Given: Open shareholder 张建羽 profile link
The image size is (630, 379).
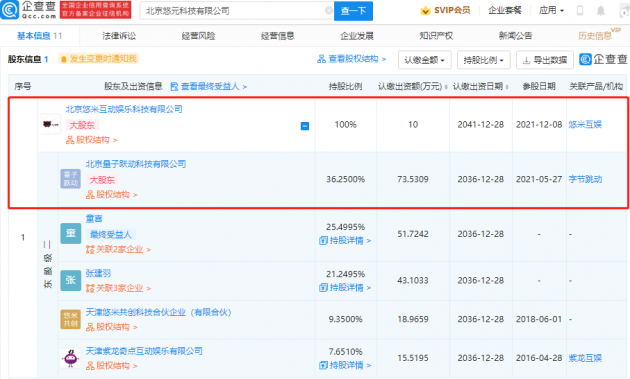Looking at the screenshot, I should pyautogui.click(x=98, y=273).
